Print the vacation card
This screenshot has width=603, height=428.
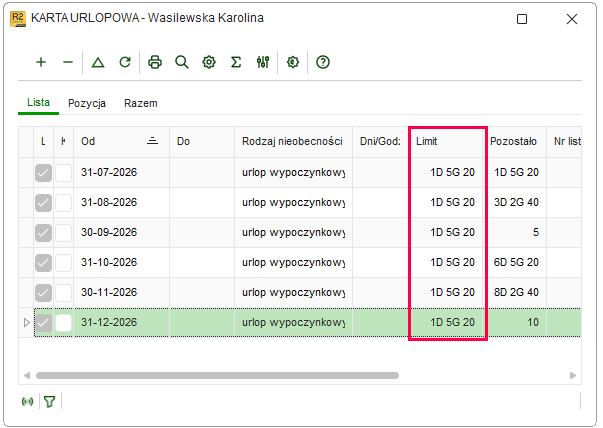[155, 62]
